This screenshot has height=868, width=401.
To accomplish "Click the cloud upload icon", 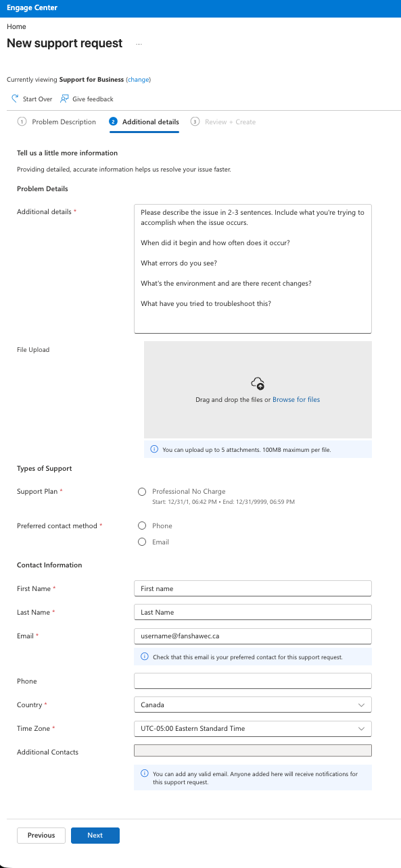I will point(258,384).
